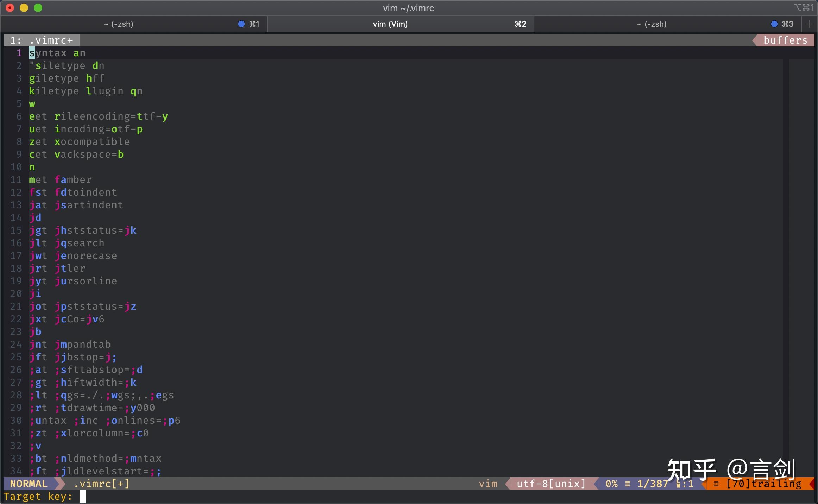Switch to the third ~ (-zsh) tab

(652, 24)
